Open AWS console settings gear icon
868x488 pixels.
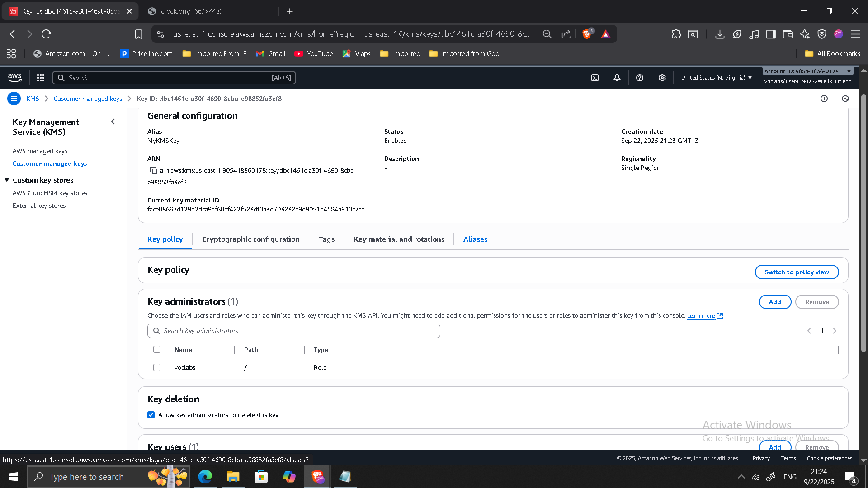662,78
